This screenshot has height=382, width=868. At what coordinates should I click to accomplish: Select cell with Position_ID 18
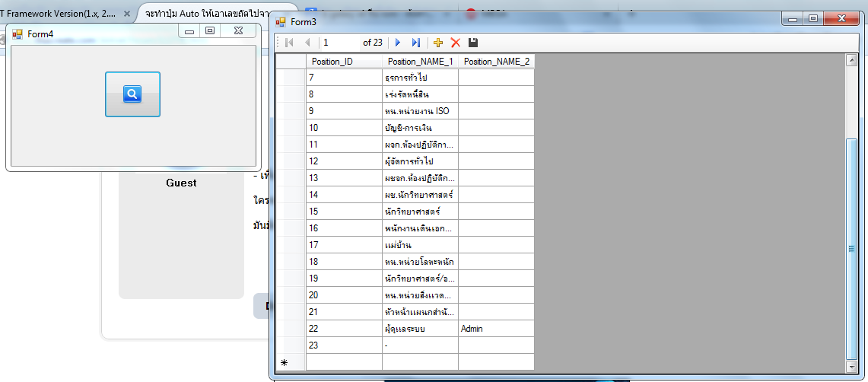pos(344,261)
